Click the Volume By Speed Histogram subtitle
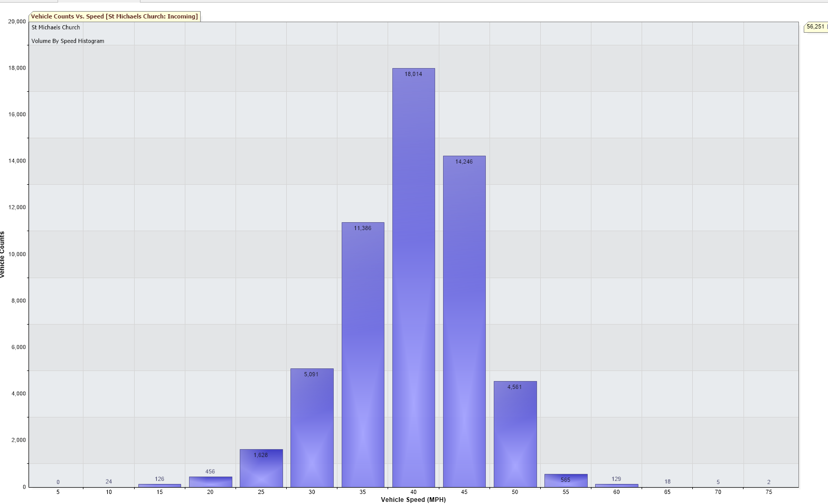 (68, 41)
